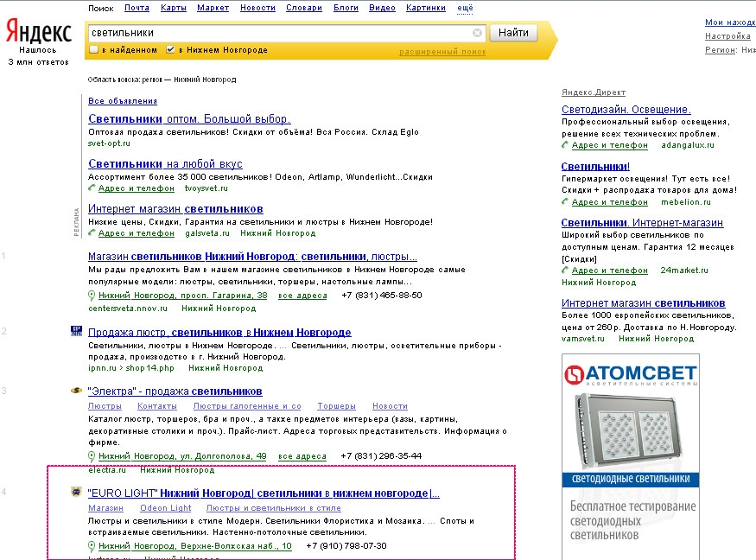
Task: Uncheck the 'в Нижнем Новгороде' checkbox
Action: tap(170, 49)
